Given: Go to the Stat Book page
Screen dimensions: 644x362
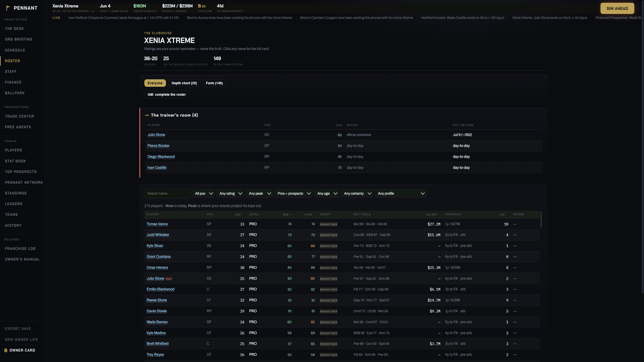Looking at the screenshot, I should (x=15, y=161).
